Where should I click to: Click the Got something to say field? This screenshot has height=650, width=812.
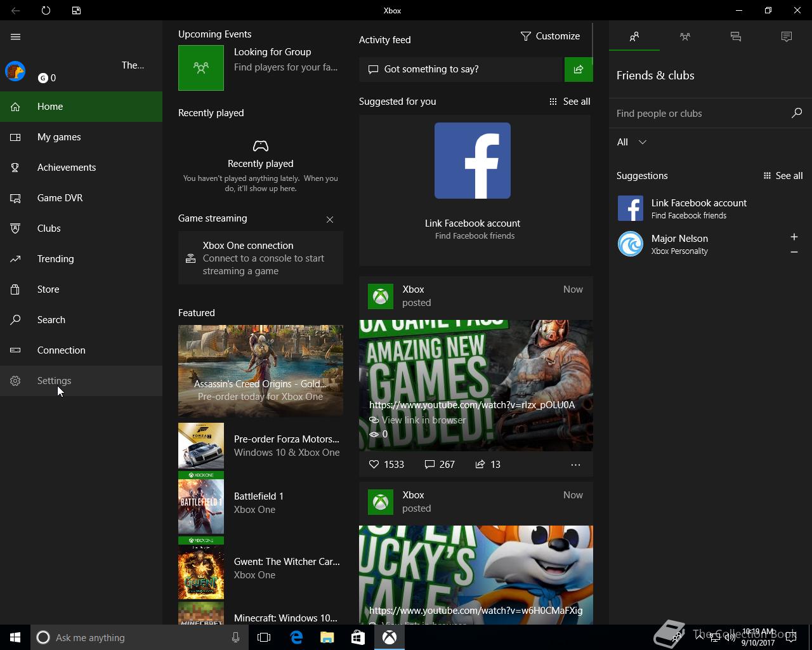tap(461, 69)
